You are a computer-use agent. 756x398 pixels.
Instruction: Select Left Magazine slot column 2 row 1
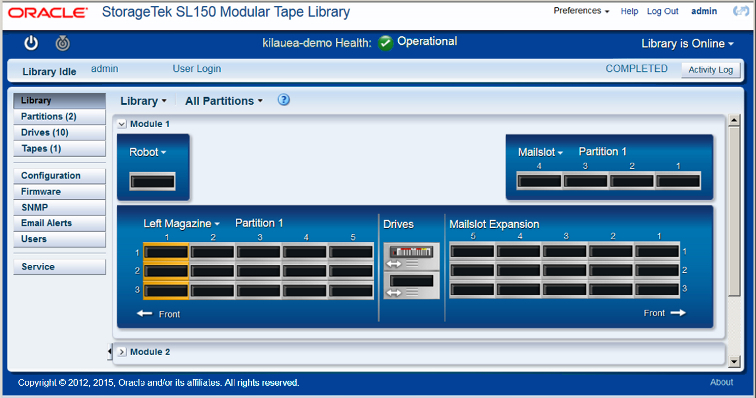coord(213,252)
